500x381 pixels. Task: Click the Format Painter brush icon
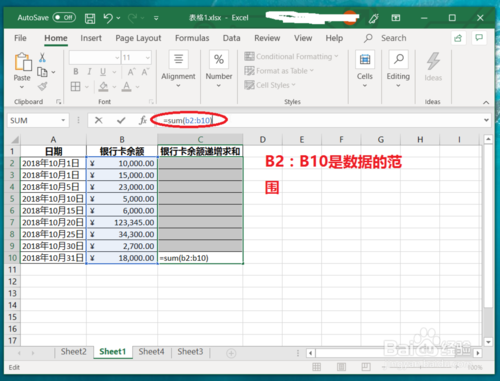pyautogui.click(x=42, y=87)
